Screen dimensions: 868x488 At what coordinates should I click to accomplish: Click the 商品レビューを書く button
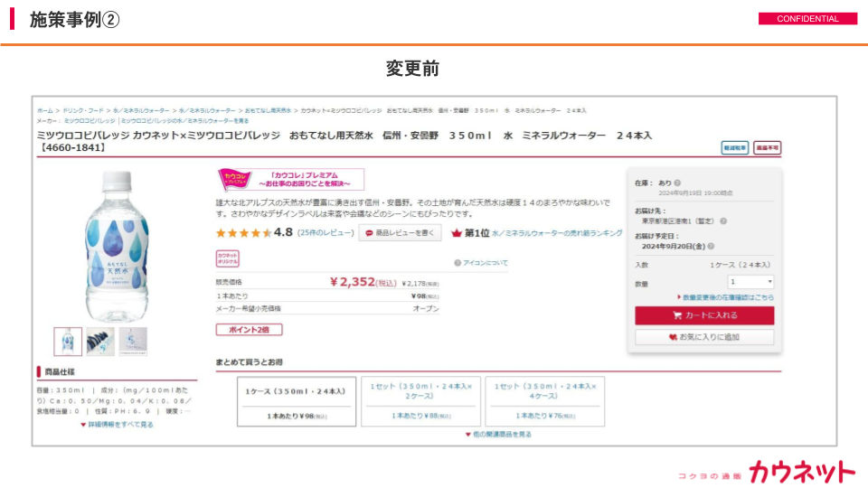click(401, 233)
